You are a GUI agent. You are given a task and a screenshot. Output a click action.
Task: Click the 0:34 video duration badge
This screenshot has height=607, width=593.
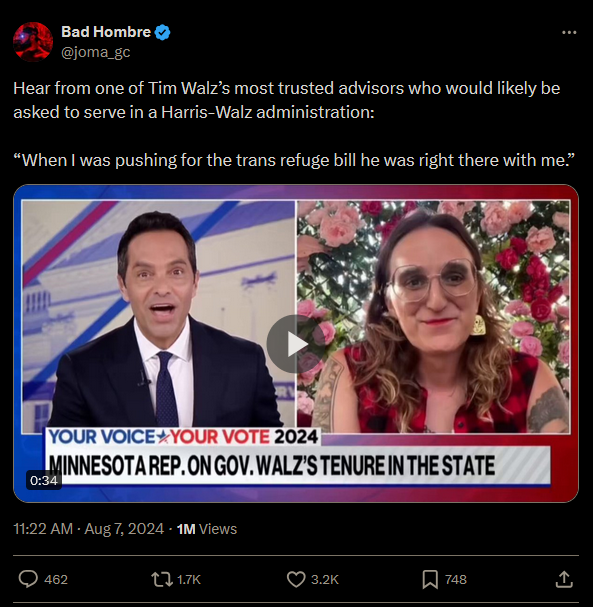pyautogui.click(x=44, y=480)
